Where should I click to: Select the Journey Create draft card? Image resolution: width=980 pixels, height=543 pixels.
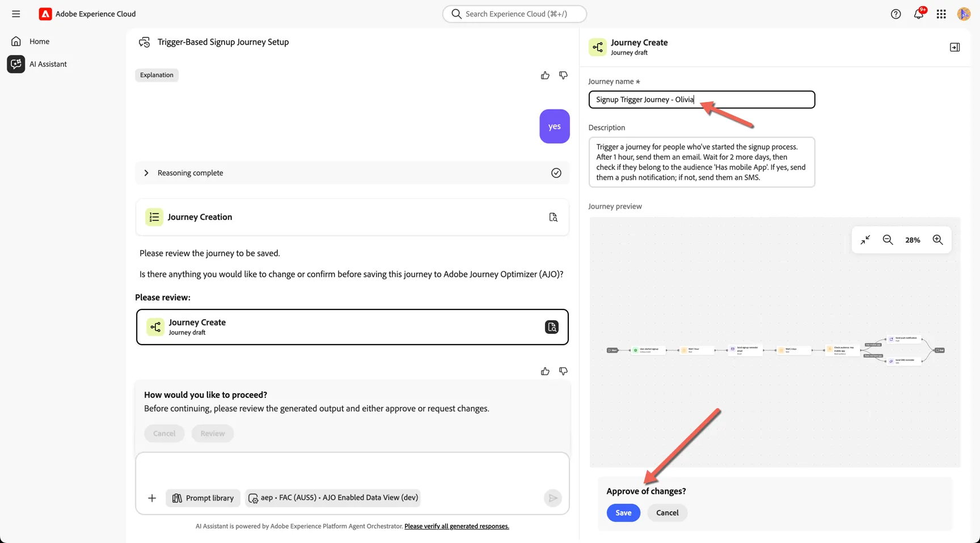pos(352,327)
